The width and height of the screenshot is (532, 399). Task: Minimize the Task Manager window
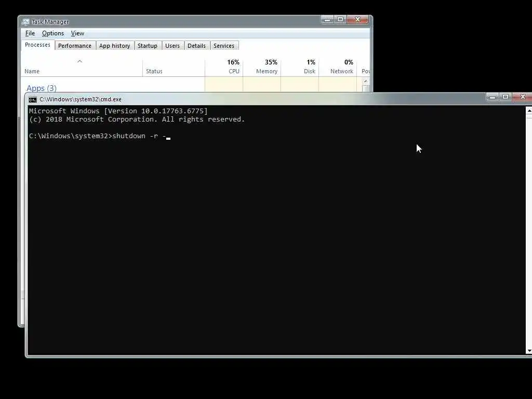[x=327, y=19]
